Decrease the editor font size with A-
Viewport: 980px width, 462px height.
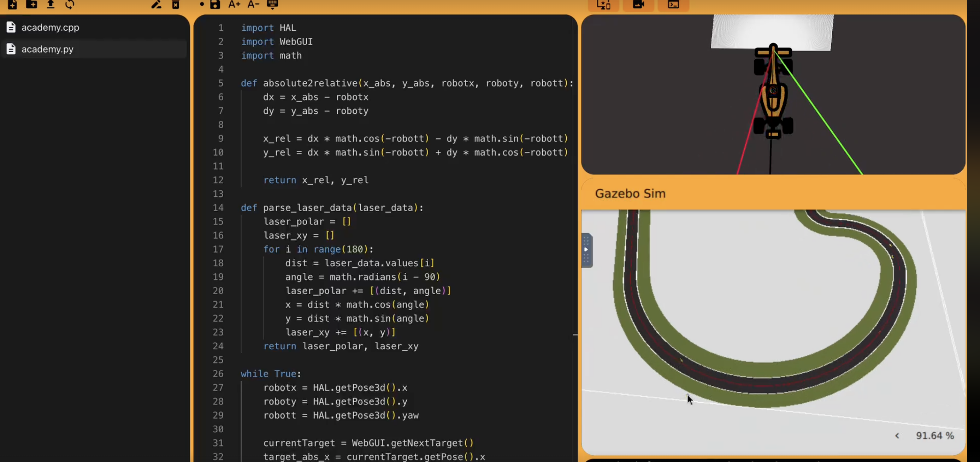coord(253,4)
